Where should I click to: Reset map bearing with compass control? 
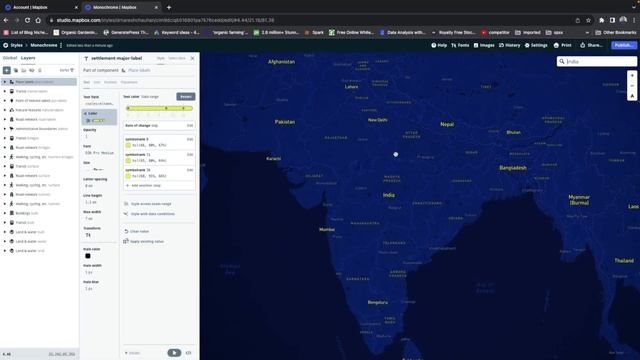click(x=632, y=96)
